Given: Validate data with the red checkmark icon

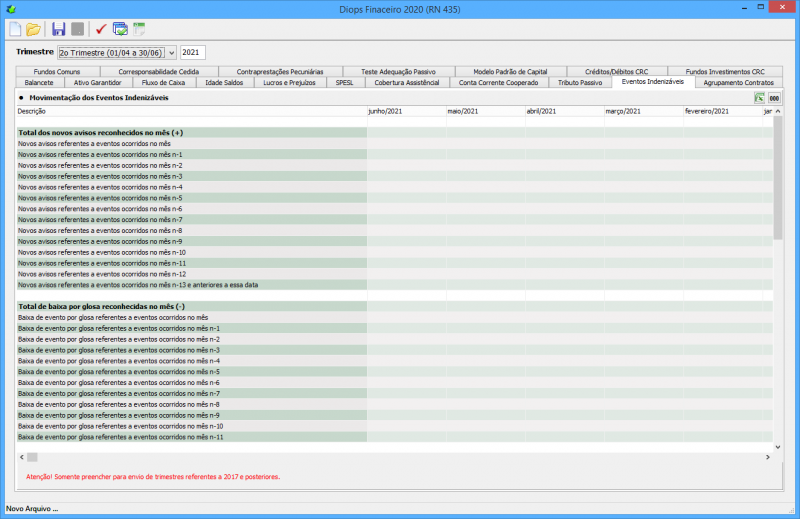Looking at the screenshot, I should [x=101, y=29].
